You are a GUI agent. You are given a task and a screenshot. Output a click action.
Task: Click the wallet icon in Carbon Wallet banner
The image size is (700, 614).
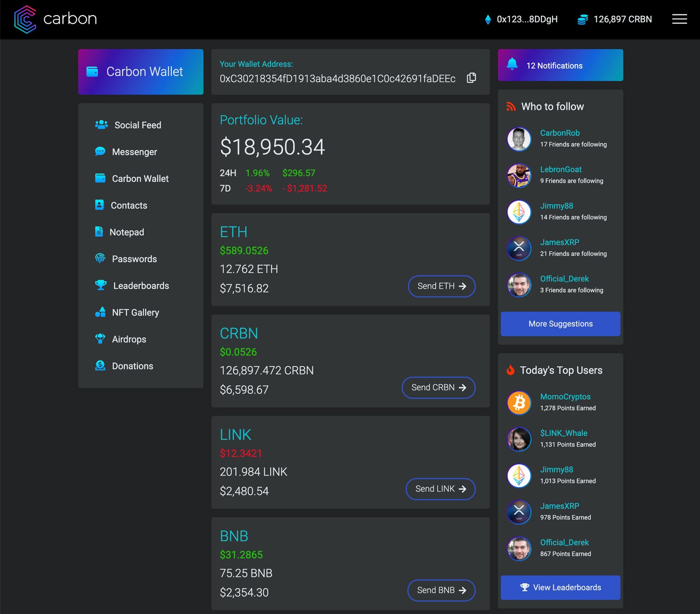[92, 72]
